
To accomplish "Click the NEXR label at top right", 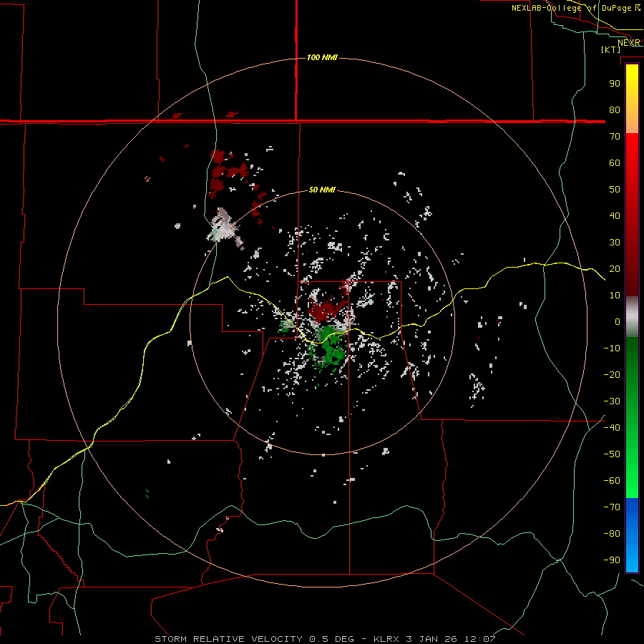I will (x=629, y=42).
